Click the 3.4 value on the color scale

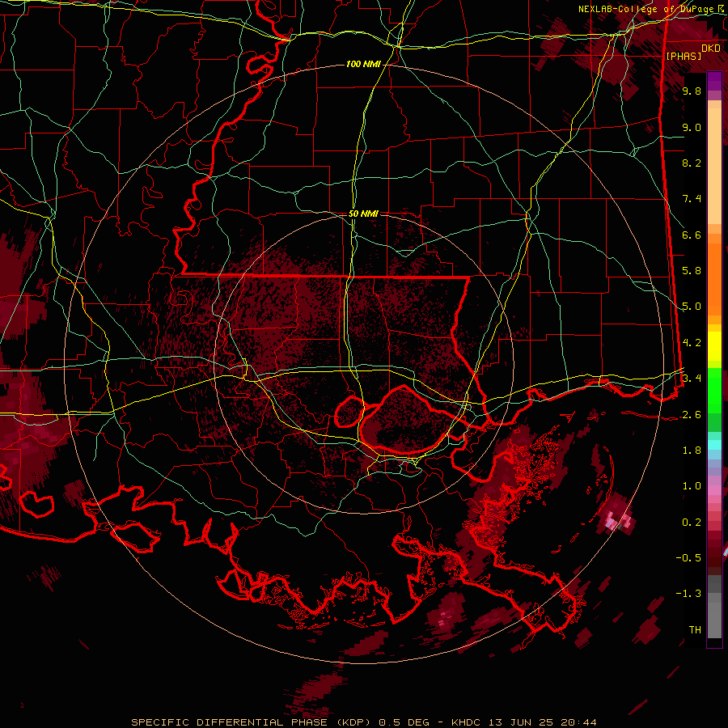[692, 379]
